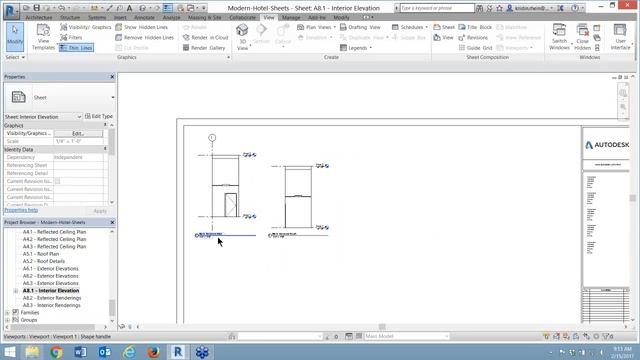Click the Text tool in quick access toolbar
This screenshot has width=640, height=360.
pos(129,8)
